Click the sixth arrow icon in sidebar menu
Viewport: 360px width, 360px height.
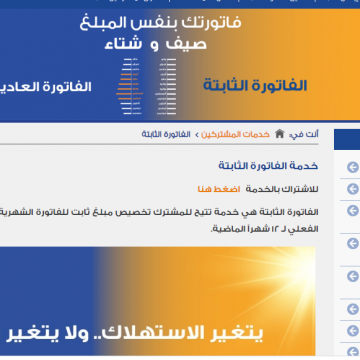(x=353, y=309)
